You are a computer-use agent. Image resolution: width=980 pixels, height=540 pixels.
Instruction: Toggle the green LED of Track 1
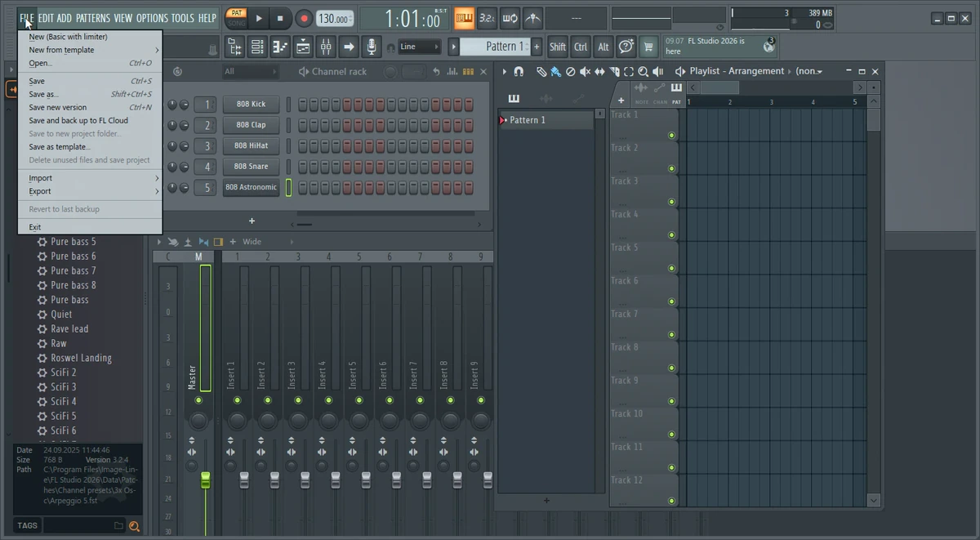[672, 136]
